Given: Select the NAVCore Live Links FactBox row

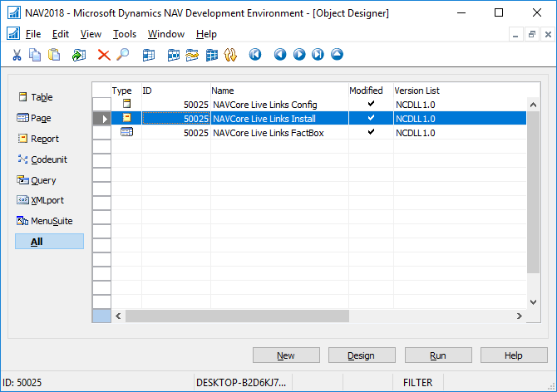Looking at the screenshot, I should click(x=268, y=133).
